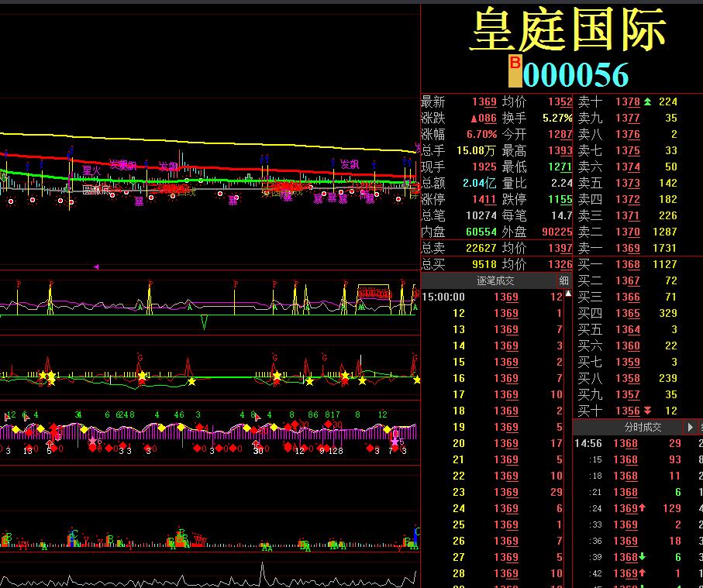Click the 买八 volume 239
Image resolution: width=703 pixels, height=588 pixels.
(667, 378)
